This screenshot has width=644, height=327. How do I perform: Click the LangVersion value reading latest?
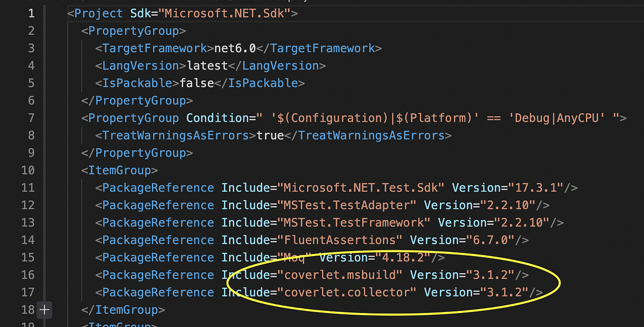205,66
